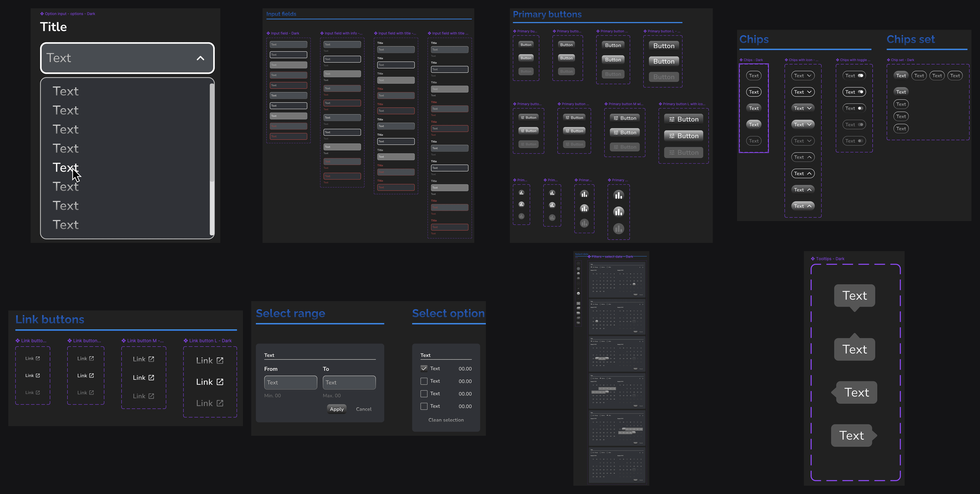Click the bright middle Link in 'Link button L - Dark'
The height and width of the screenshot is (494, 980).
tap(210, 382)
